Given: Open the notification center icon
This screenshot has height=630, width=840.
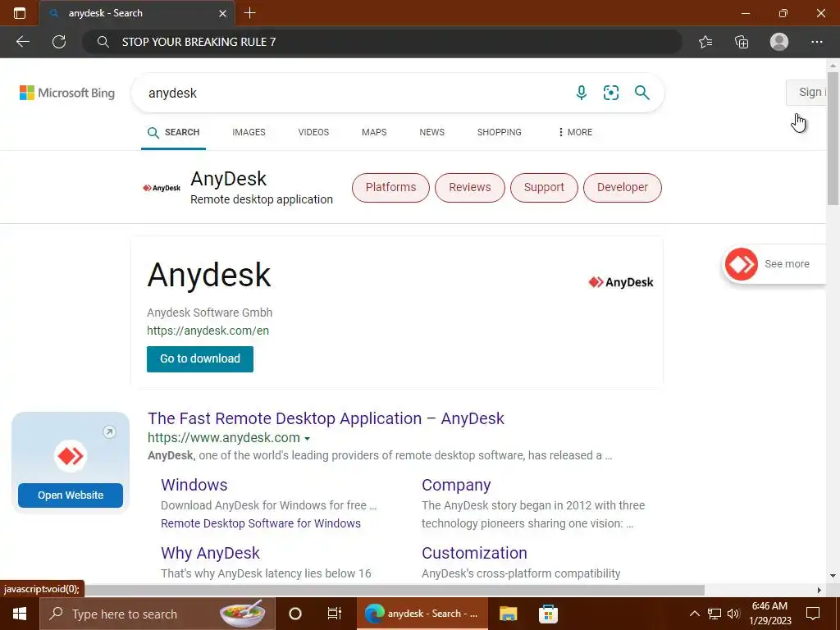Looking at the screenshot, I should point(813,614).
